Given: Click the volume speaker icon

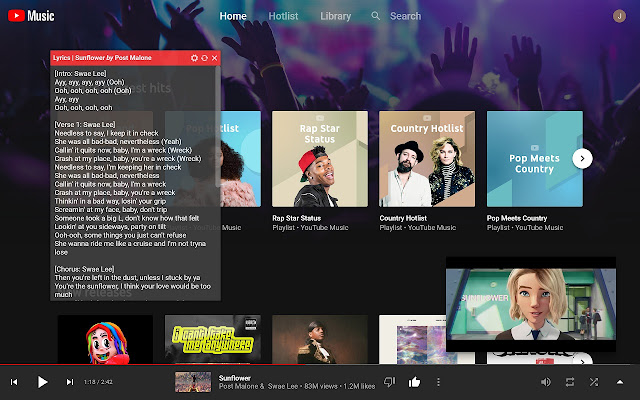Looking at the screenshot, I should point(545,382).
